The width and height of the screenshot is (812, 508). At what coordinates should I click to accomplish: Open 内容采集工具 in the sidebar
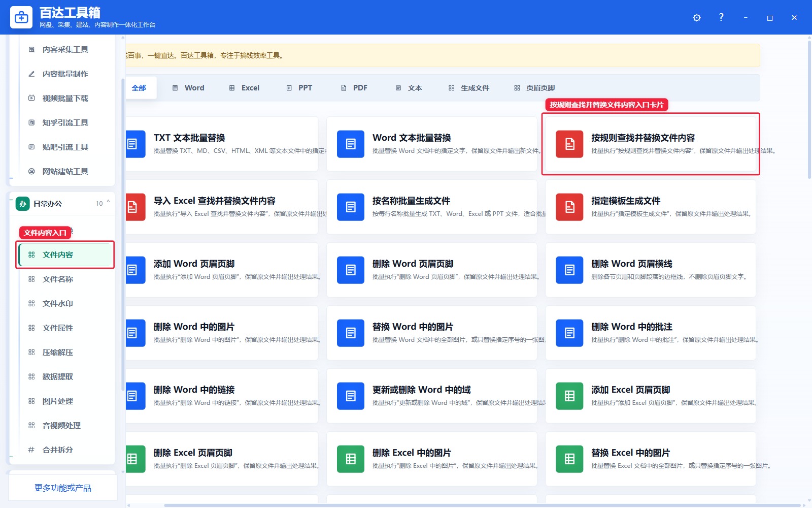tap(65, 49)
